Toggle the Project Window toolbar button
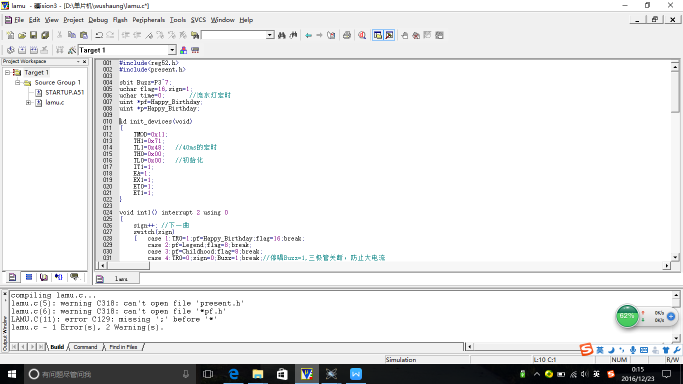The width and height of the screenshot is (683, 384). point(378,35)
